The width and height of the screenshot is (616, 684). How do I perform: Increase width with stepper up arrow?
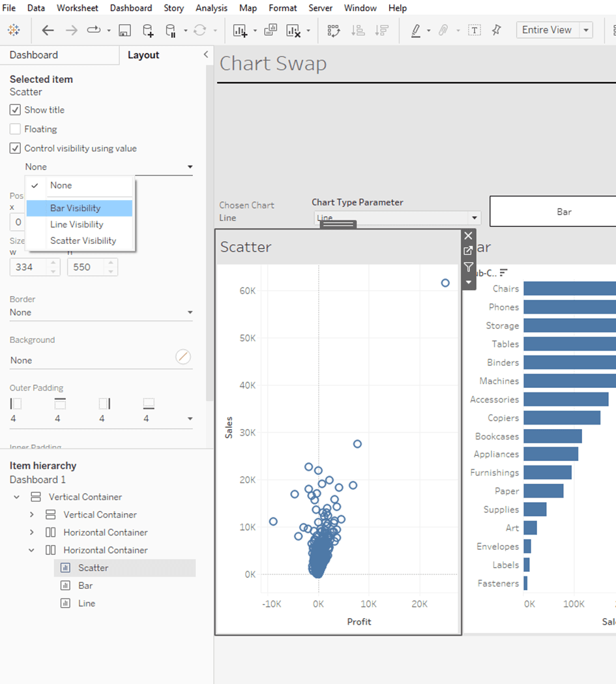(x=53, y=263)
